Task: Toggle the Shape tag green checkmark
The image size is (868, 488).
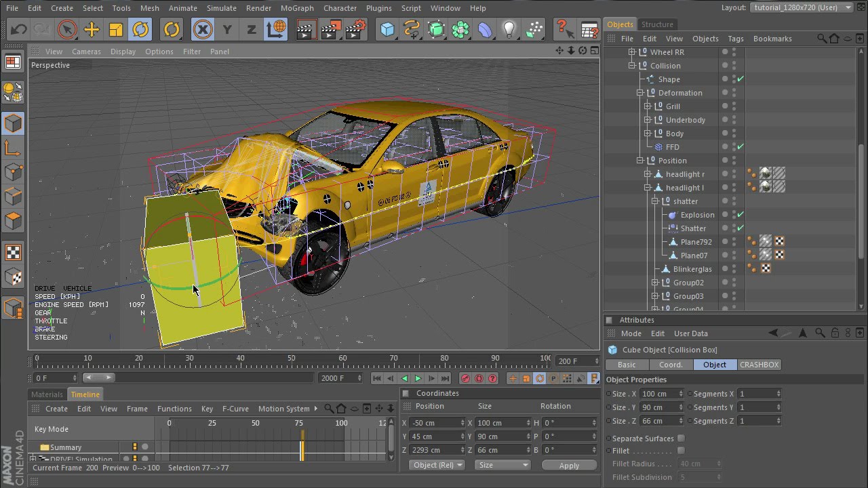Action: (741, 79)
